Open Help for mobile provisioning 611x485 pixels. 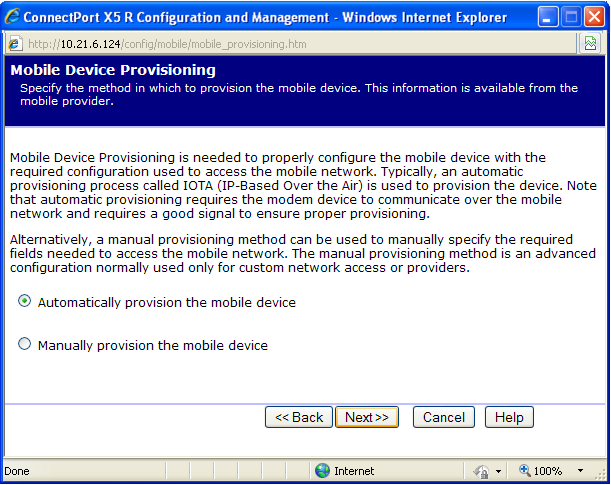509,417
